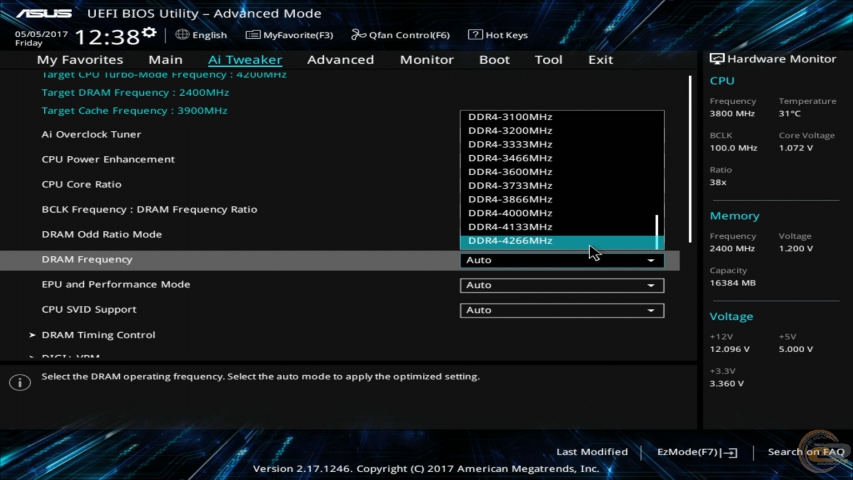Open EPU and Performance Mode dropdown
The image size is (853, 480).
coord(562,285)
